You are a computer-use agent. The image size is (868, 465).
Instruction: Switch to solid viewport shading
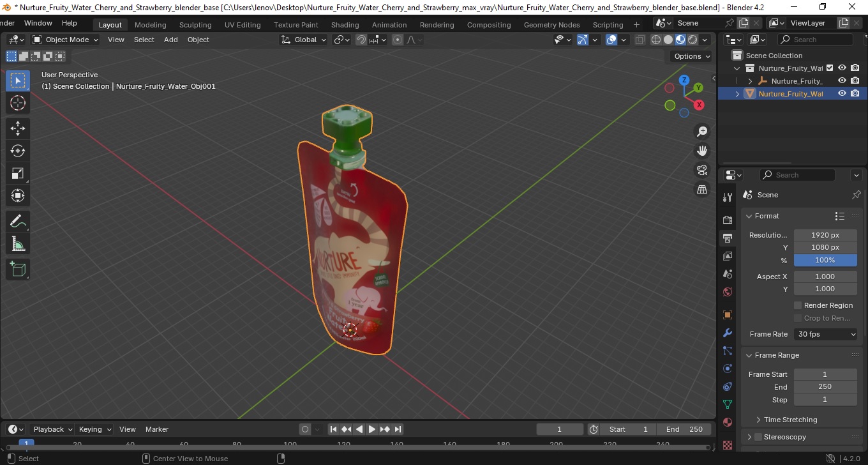[x=668, y=40]
